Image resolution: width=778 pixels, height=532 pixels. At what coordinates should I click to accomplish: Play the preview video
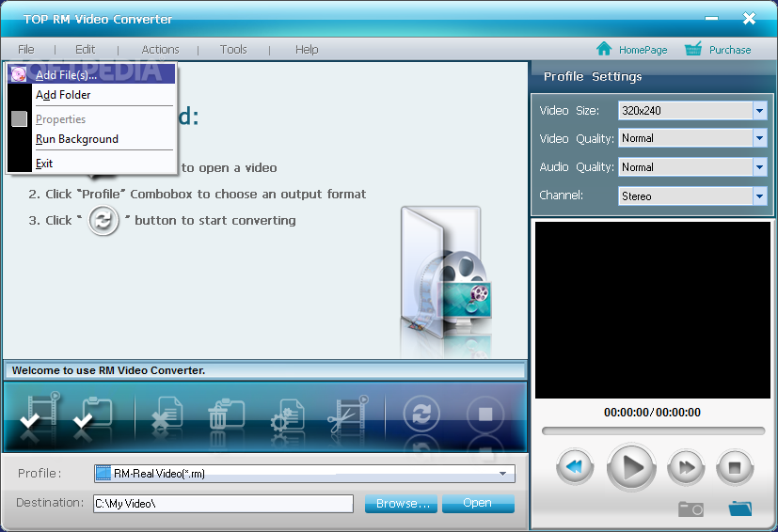(631, 467)
